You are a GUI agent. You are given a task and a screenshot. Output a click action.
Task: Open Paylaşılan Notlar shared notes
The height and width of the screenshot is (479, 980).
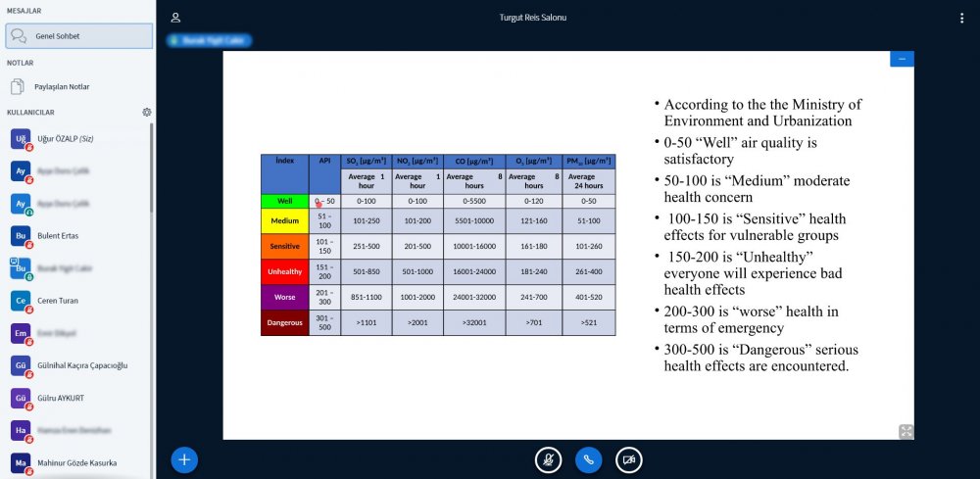(62, 87)
